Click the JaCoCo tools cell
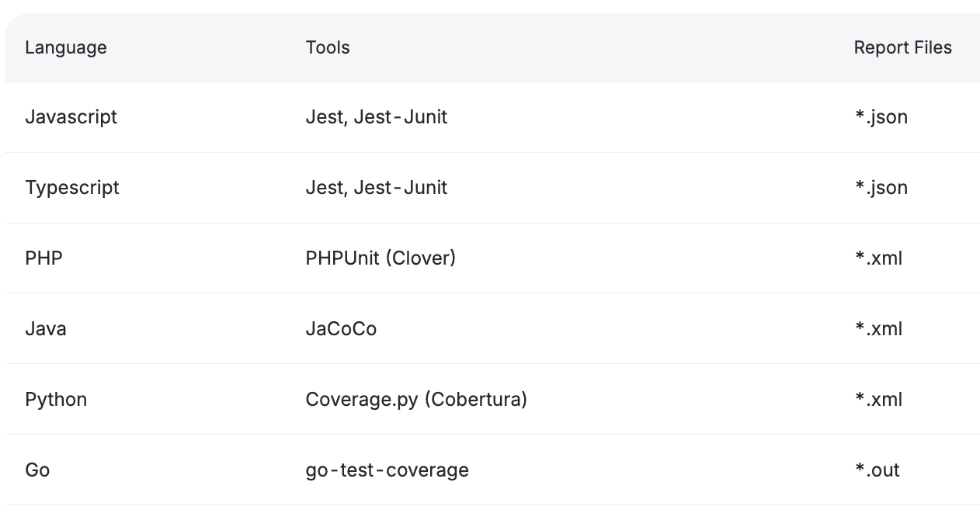The width and height of the screenshot is (980, 520). click(341, 328)
